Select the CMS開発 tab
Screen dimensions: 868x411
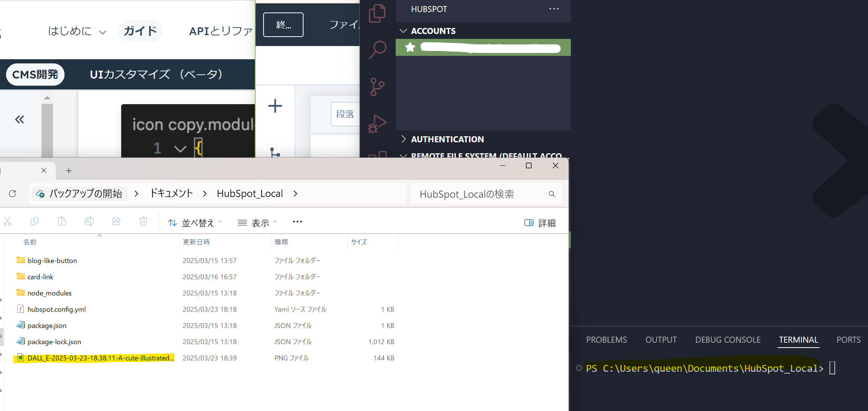(35, 74)
